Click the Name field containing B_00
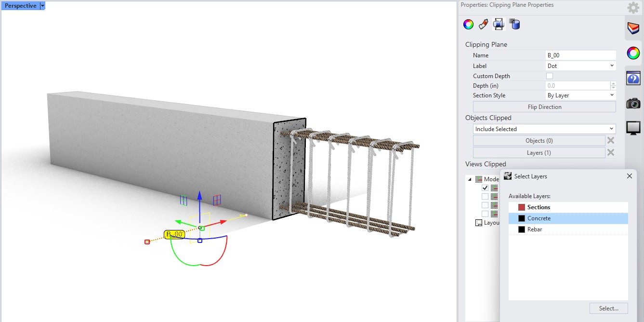 point(581,55)
